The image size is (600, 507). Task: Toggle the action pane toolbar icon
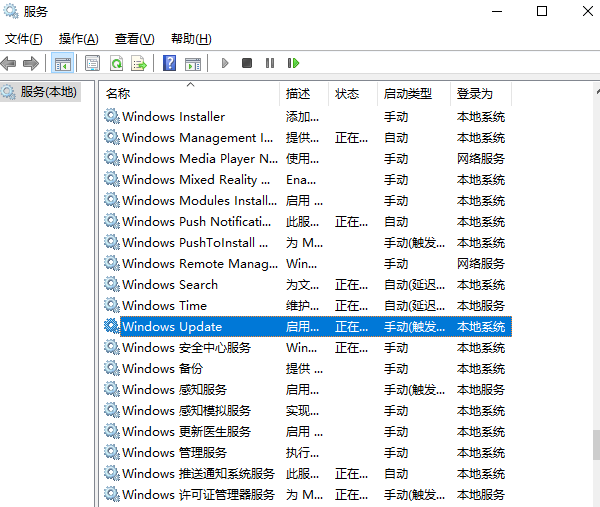point(192,64)
